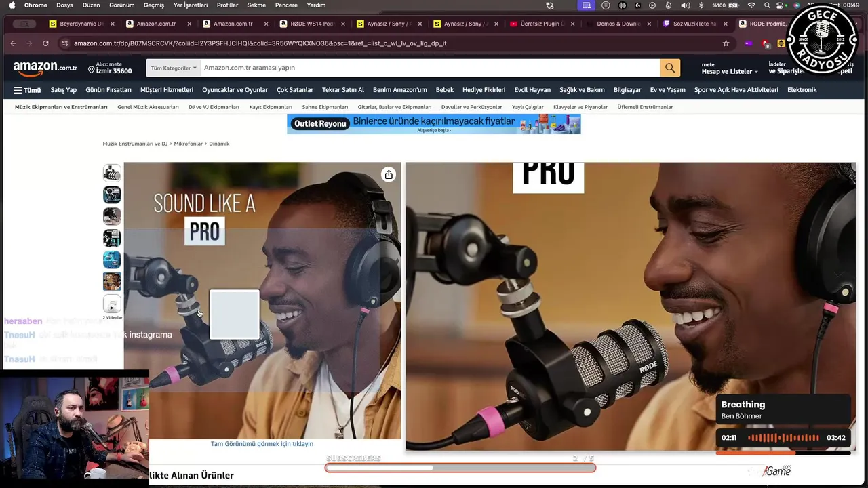Close the SozMuzikTete tab
This screenshot has height=488, width=868.
pos(726,24)
